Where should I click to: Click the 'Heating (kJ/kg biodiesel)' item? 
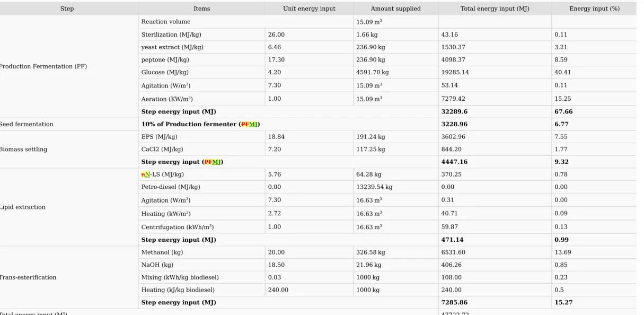click(x=178, y=290)
